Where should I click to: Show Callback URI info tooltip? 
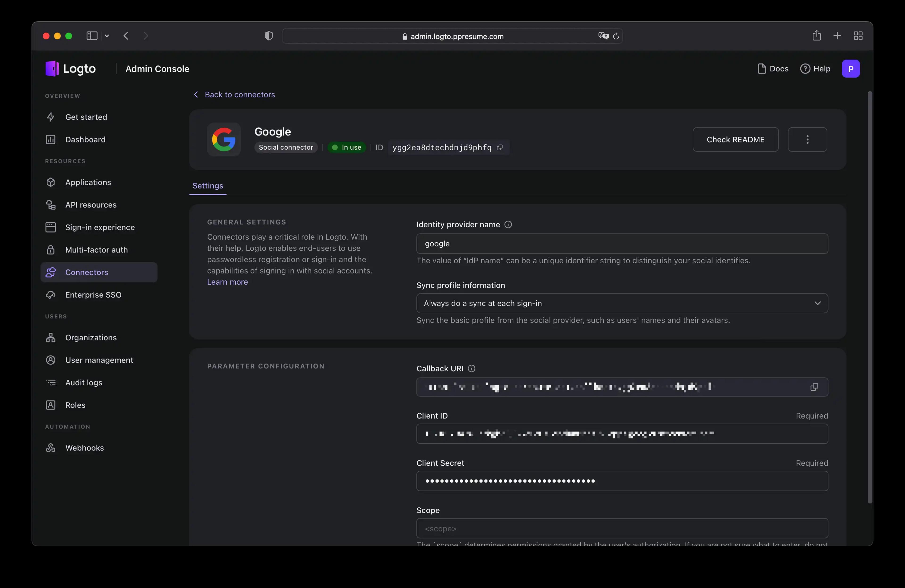472,369
